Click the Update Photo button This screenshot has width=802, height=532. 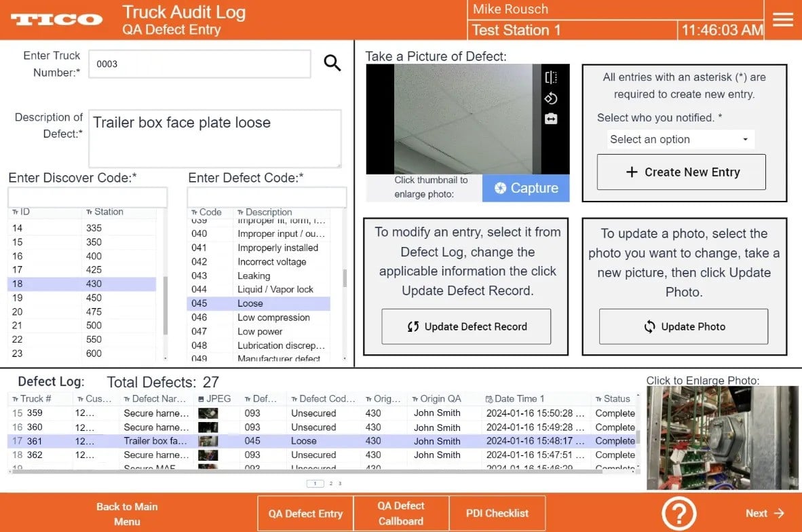pos(683,326)
